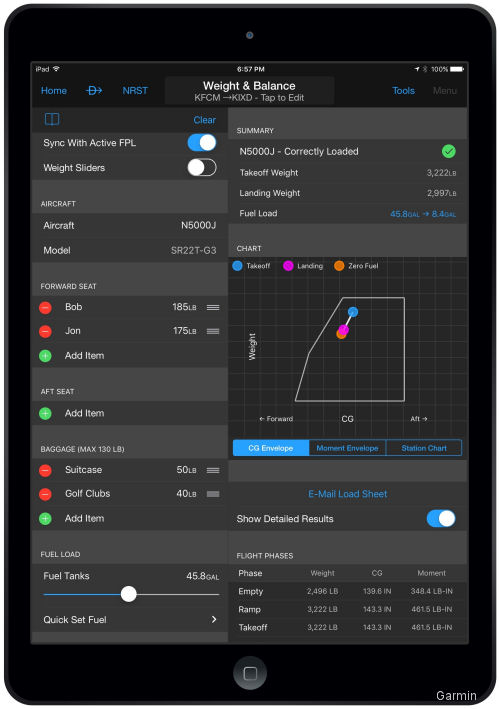Open the split-view panel icon
The image size is (500, 709).
52,119
